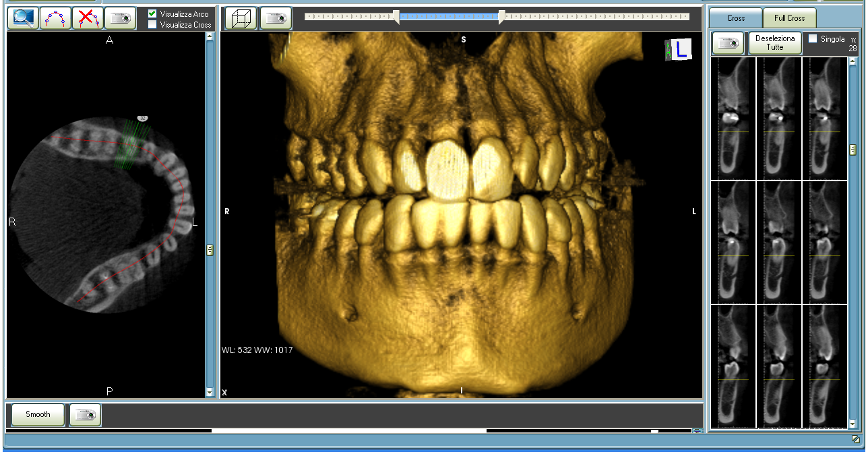The height and width of the screenshot is (452, 868).
Task: Select the draw arch curve tool
Action: point(55,18)
